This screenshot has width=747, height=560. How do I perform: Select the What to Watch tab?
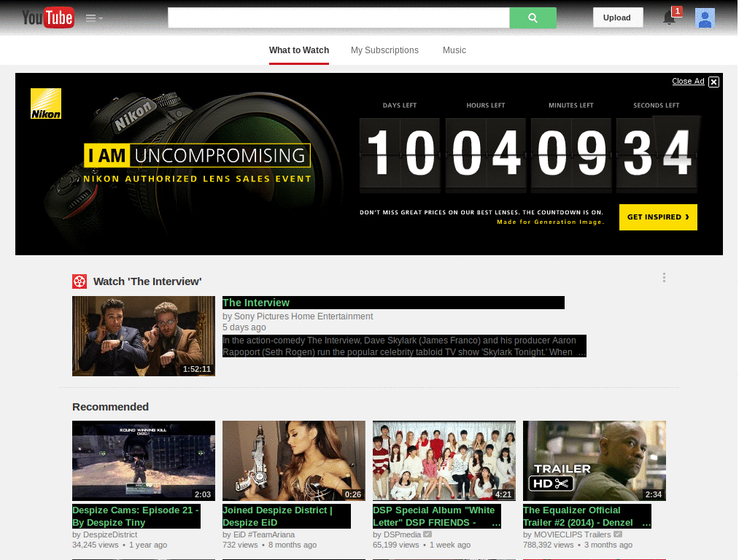coord(298,50)
